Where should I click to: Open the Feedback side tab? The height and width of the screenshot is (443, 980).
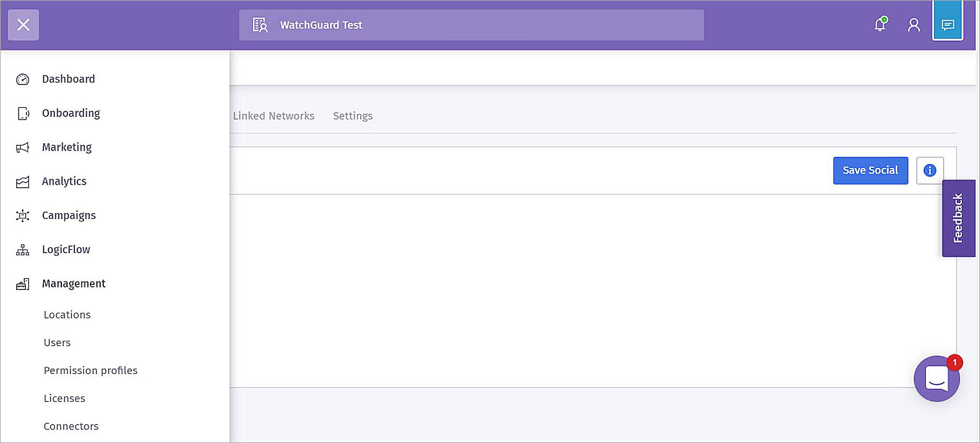(x=958, y=218)
